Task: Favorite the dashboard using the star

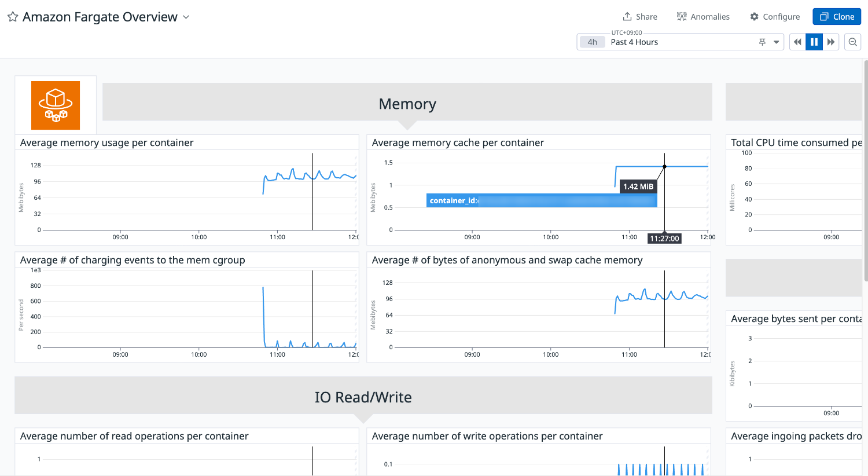Action: click(x=12, y=16)
